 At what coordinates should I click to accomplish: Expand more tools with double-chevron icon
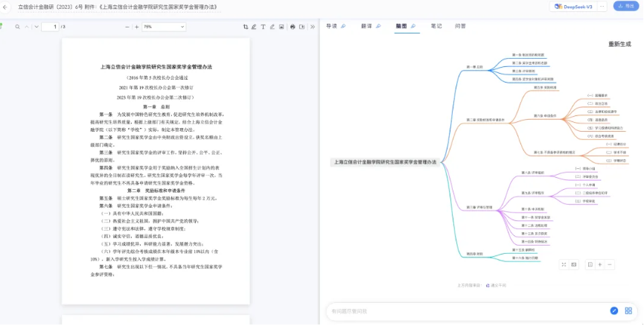[311, 27]
